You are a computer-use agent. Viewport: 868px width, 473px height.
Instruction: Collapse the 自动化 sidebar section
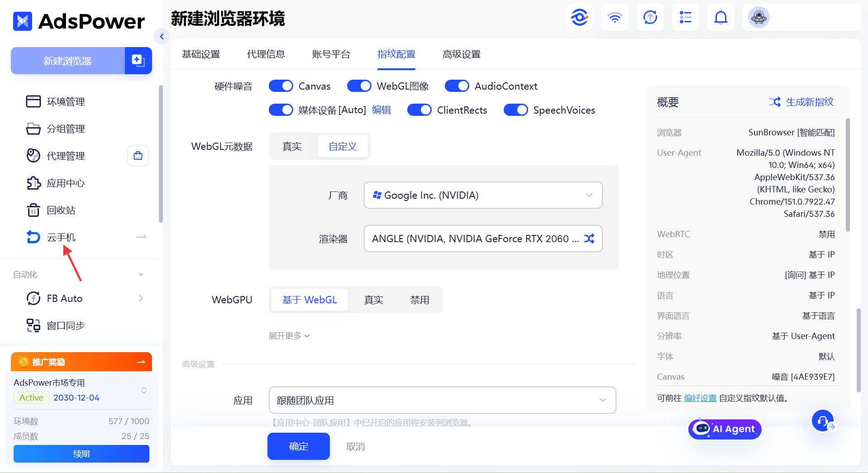click(141, 275)
